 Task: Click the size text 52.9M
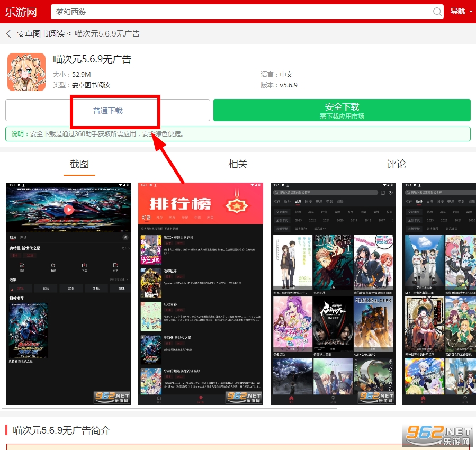(82, 74)
